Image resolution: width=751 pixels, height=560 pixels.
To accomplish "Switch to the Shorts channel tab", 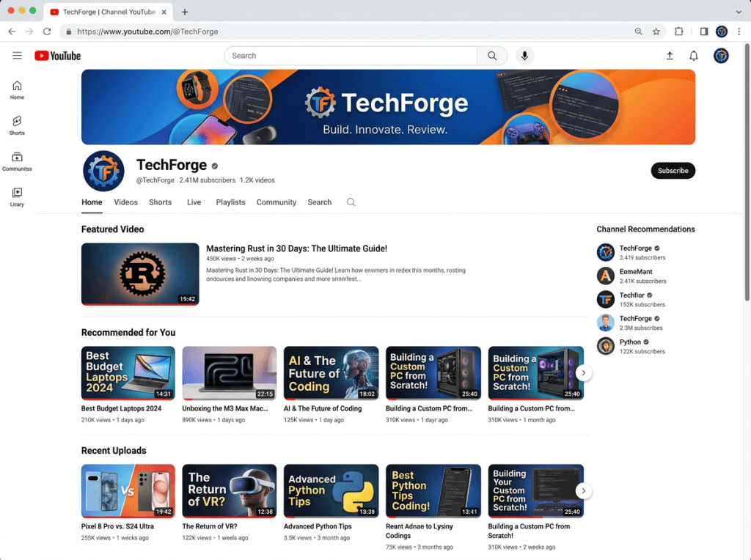I will pos(160,202).
